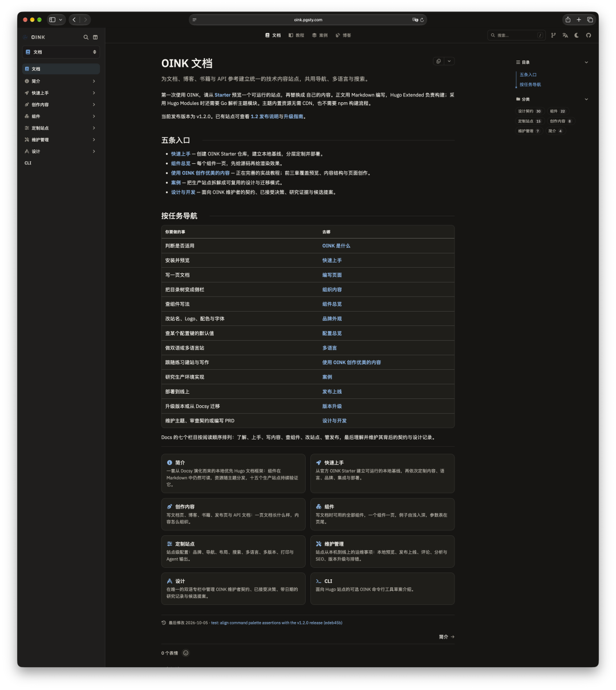Screen dimensions: 616x690
Task: Switch to the 教程 top navigation tab
Action: [297, 35]
